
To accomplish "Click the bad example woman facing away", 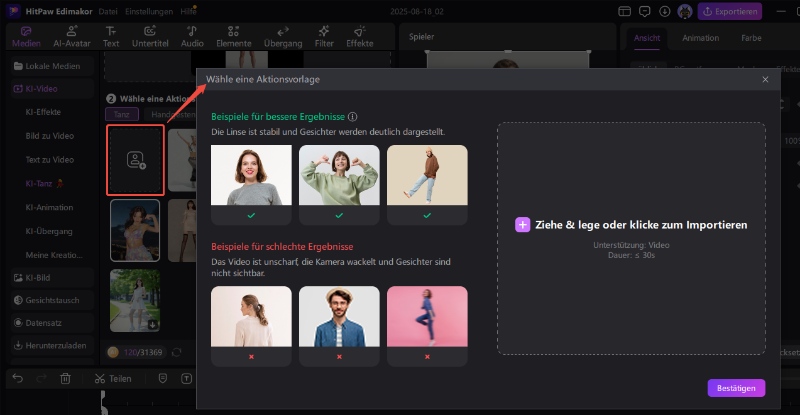I will point(252,316).
